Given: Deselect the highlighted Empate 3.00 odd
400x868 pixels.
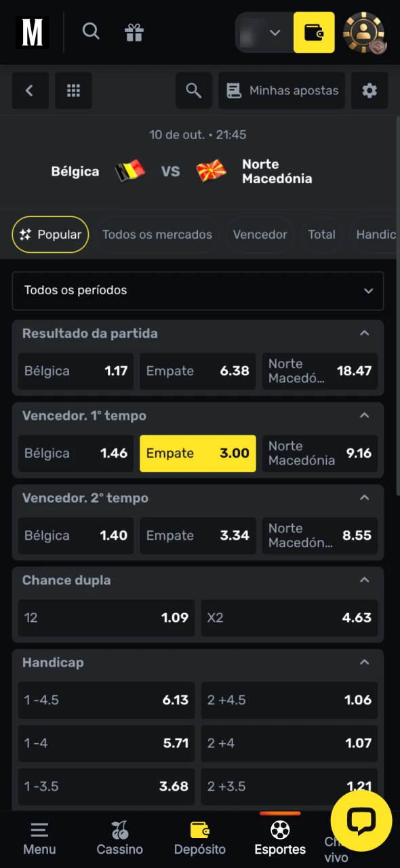Looking at the screenshot, I should 197,453.
